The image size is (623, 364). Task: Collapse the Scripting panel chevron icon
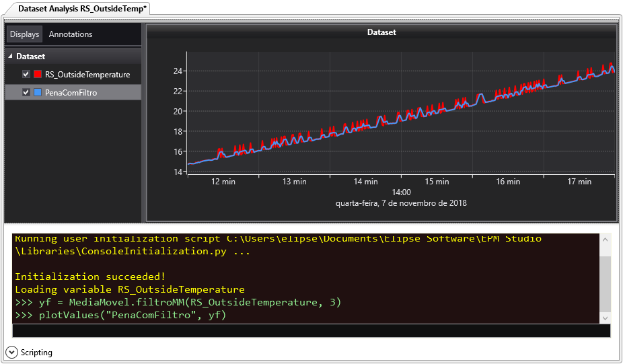12,352
